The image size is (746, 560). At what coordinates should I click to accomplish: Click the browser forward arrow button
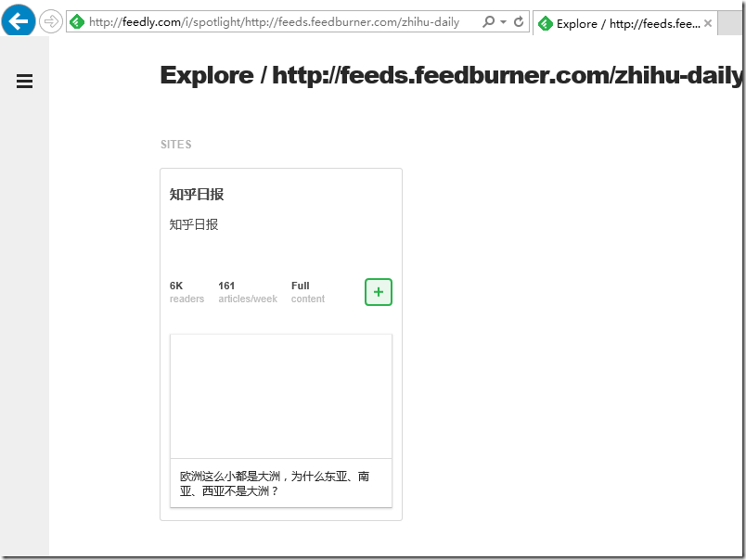(50, 21)
